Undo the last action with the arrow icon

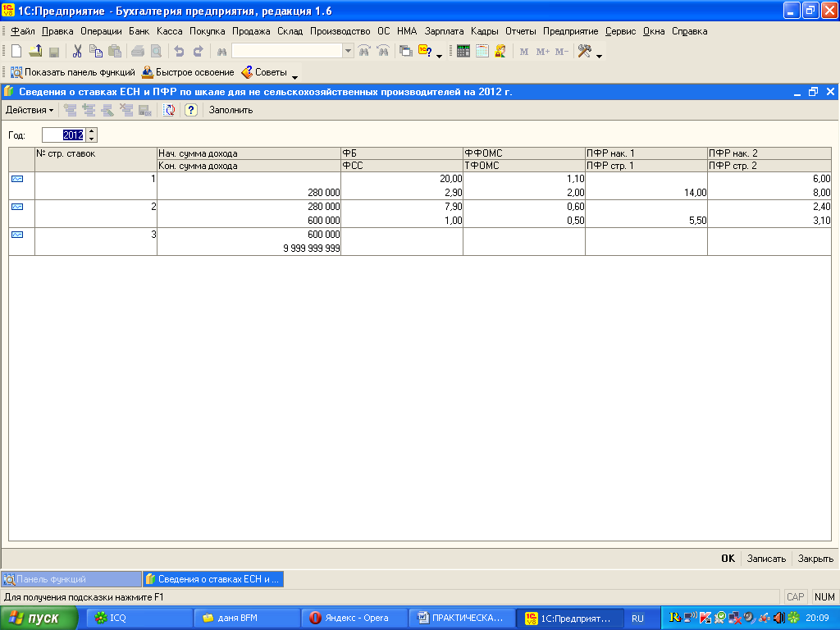point(180,52)
